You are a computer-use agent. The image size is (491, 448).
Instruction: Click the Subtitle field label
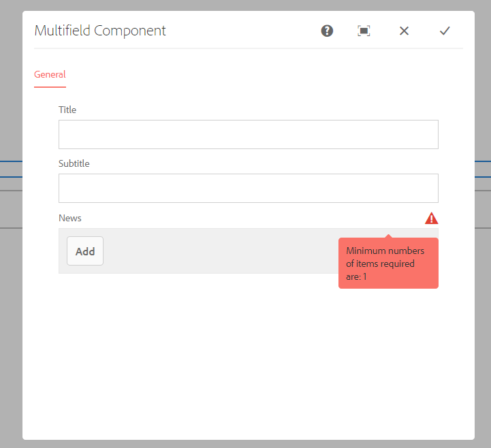pyautogui.click(x=74, y=163)
